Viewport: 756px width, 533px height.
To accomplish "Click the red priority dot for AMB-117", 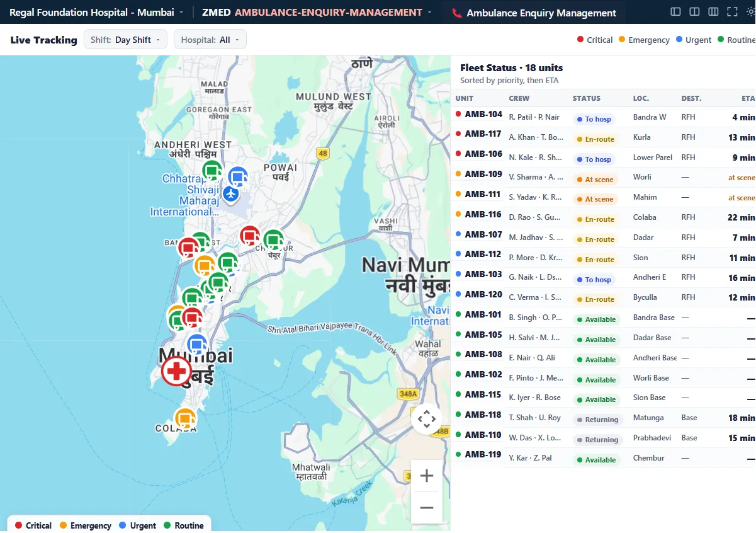I will pos(458,134).
